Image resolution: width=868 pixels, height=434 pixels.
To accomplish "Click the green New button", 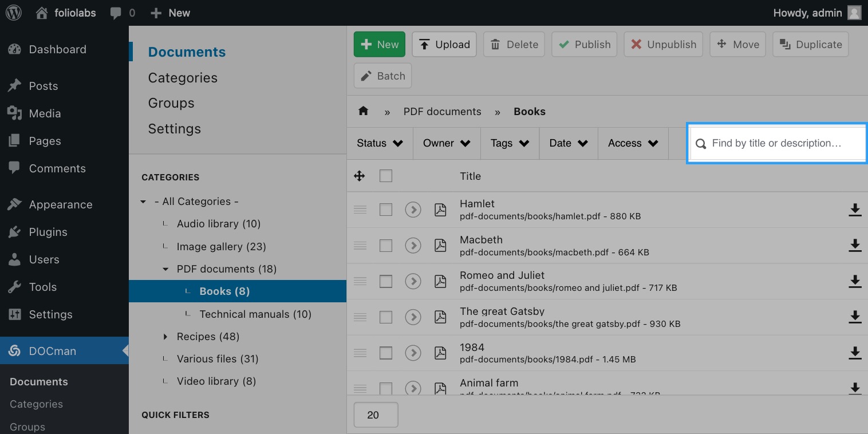I will [380, 45].
